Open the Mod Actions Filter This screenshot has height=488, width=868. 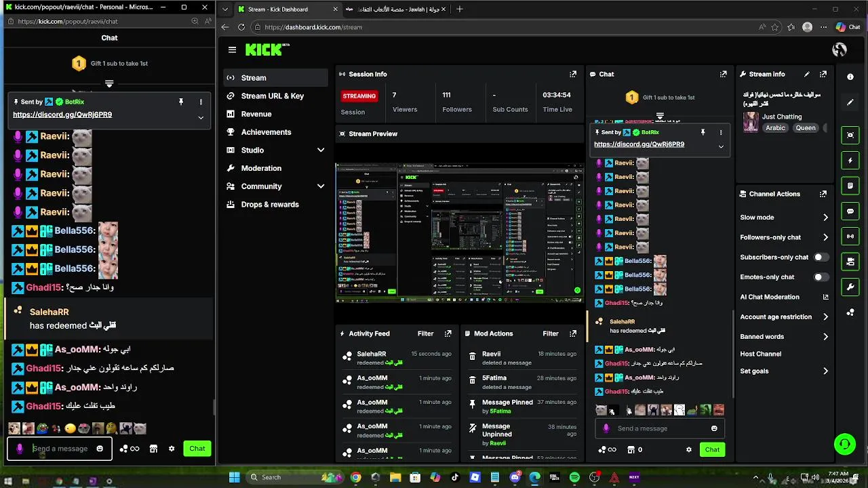pyautogui.click(x=551, y=333)
